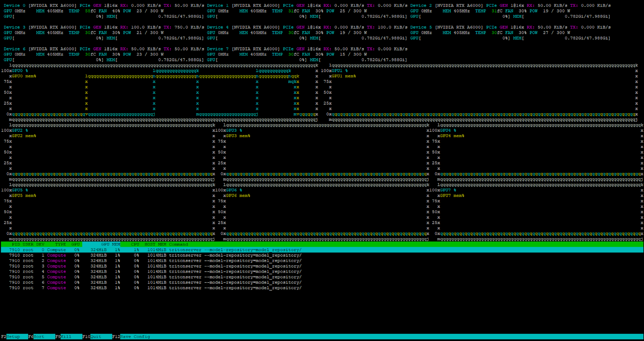Click the 'GPU7 mem%' graph legend
Viewport: 644px width, 341px height.
pos(452,195)
